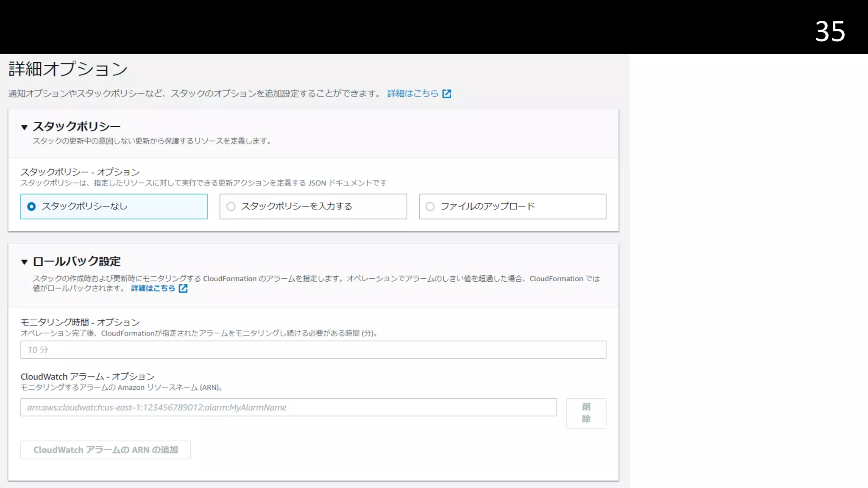Click the slide number 35
The width and height of the screenshot is (868, 488).
[x=829, y=31]
